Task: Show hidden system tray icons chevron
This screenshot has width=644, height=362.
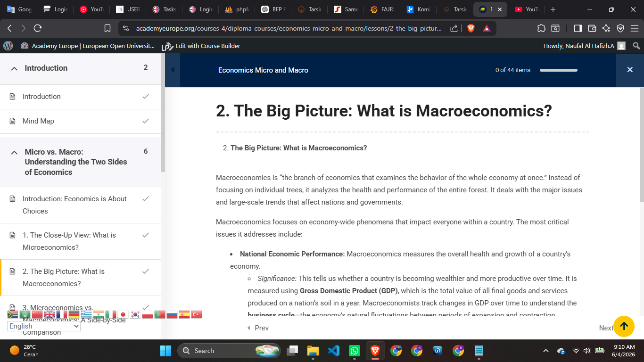Action: click(x=546, y=351)
